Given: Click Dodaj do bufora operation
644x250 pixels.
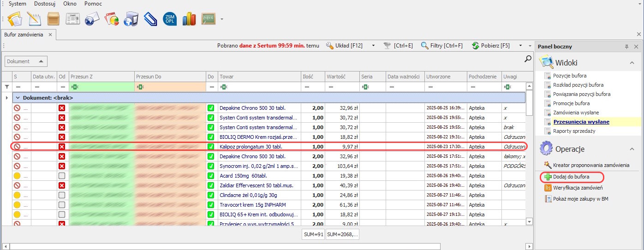Looking at the screenshot, I should 571,177.
